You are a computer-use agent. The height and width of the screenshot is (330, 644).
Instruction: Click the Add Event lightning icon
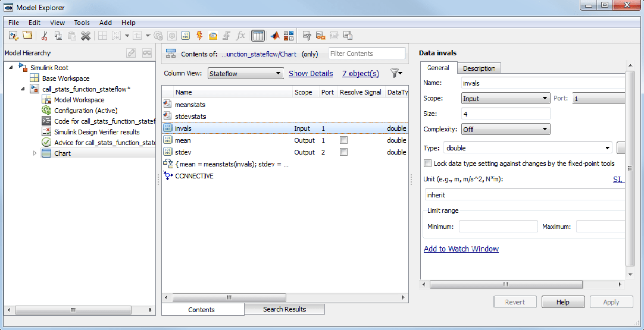pyautogui.click(x=199, y=36)
